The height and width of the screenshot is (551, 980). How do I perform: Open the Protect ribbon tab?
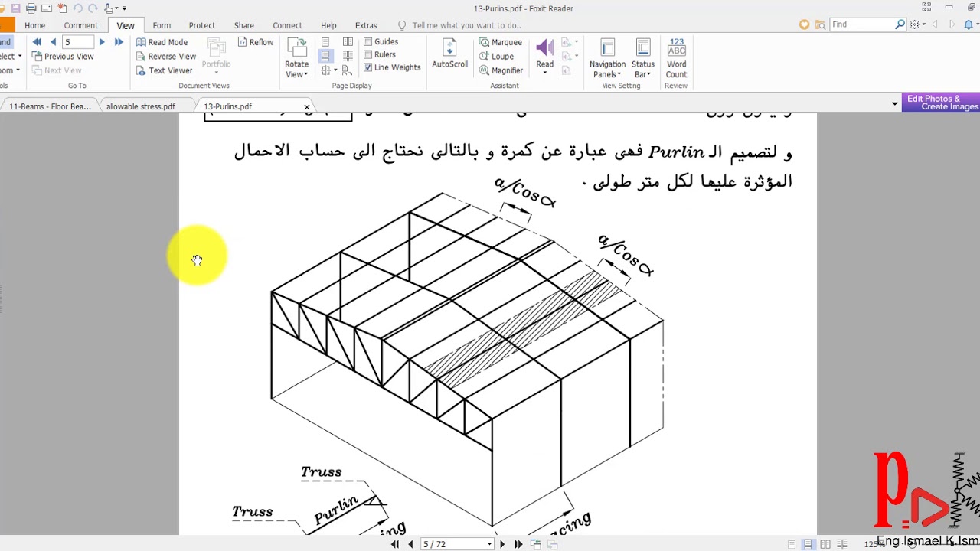(202, 25)
